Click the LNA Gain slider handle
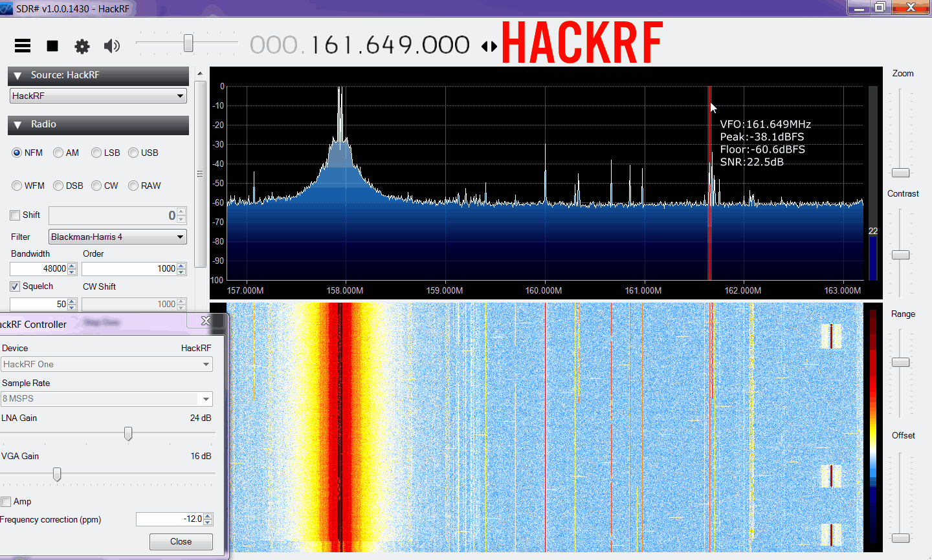 [128, 434]
